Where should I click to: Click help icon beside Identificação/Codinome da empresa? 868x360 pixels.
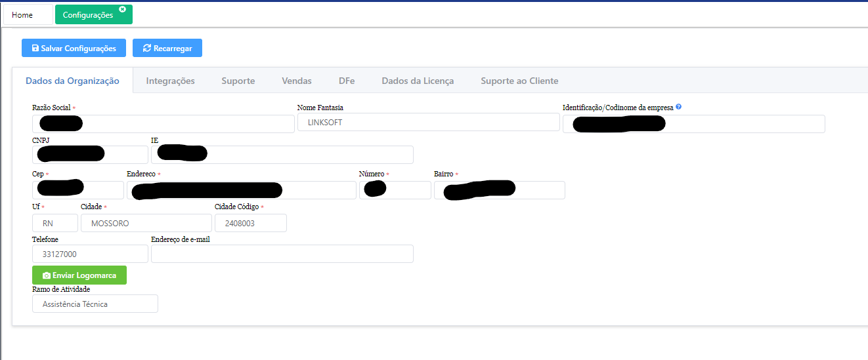pos(678,107)
